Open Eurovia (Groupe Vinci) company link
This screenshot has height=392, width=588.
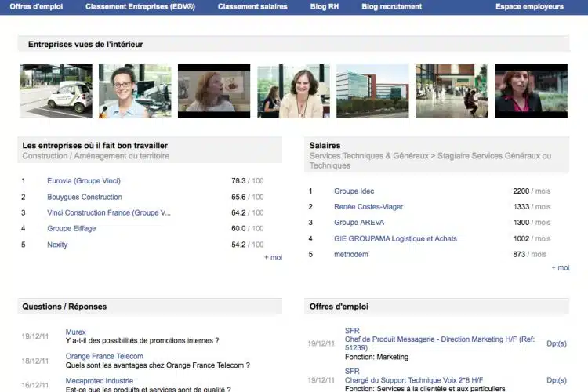[x=84, y=181]
